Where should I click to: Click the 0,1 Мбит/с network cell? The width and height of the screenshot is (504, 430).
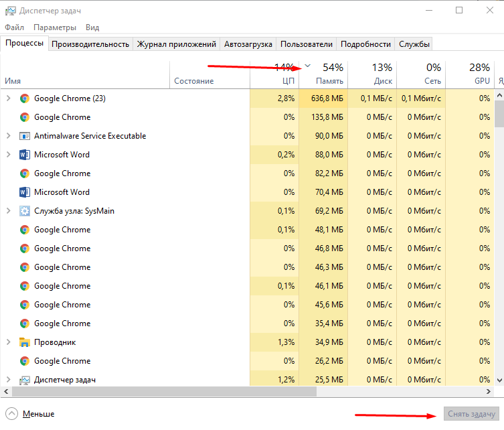(x=421, y=98)
